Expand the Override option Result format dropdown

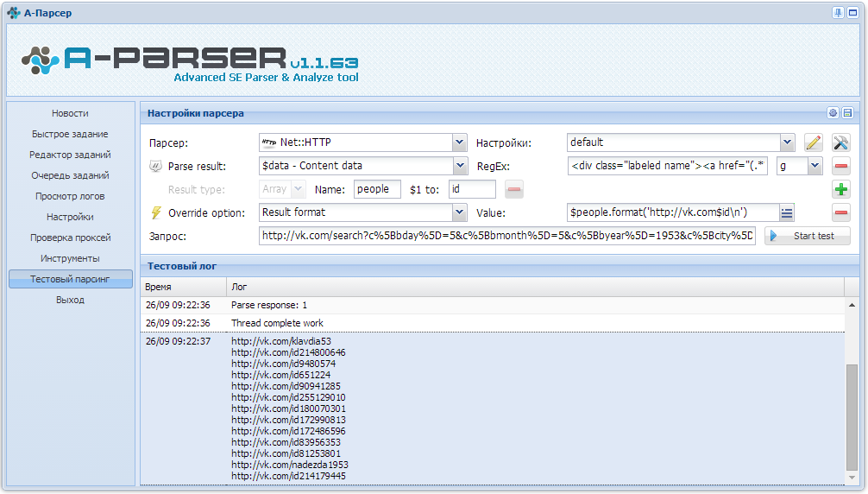[459, 212]
